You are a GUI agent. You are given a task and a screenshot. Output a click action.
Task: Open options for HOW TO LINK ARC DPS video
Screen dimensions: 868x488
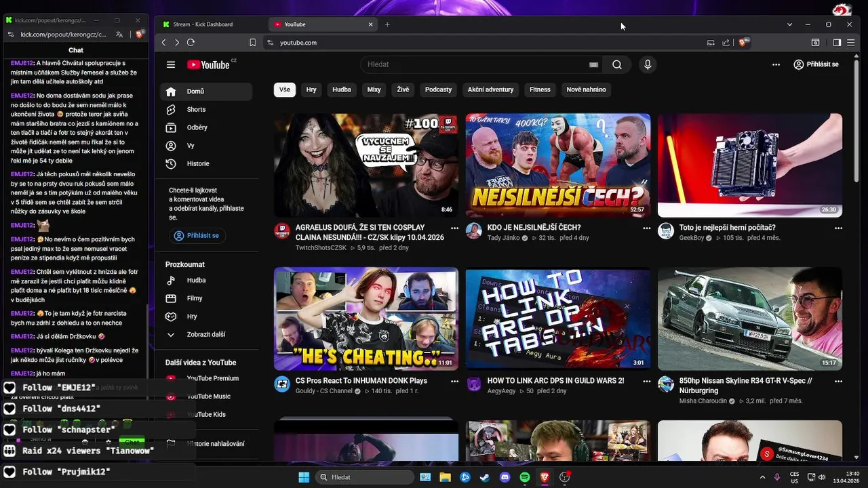pos(646,382)
